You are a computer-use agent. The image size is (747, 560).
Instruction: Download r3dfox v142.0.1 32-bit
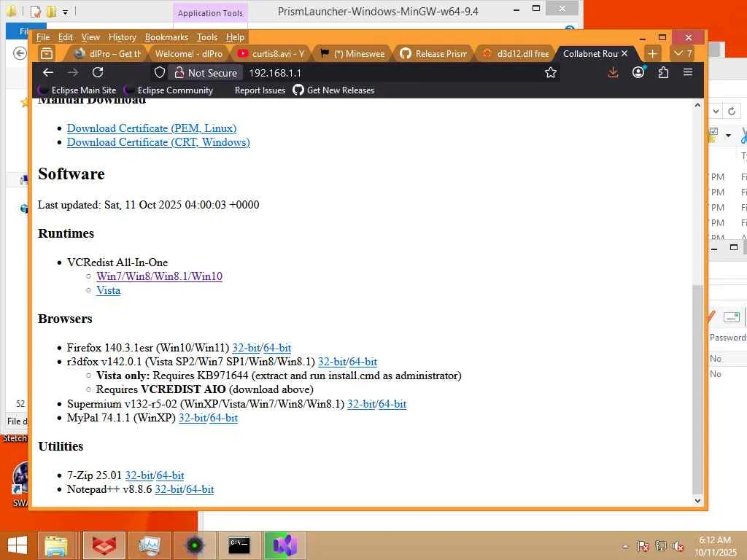[x=332, y=362]
